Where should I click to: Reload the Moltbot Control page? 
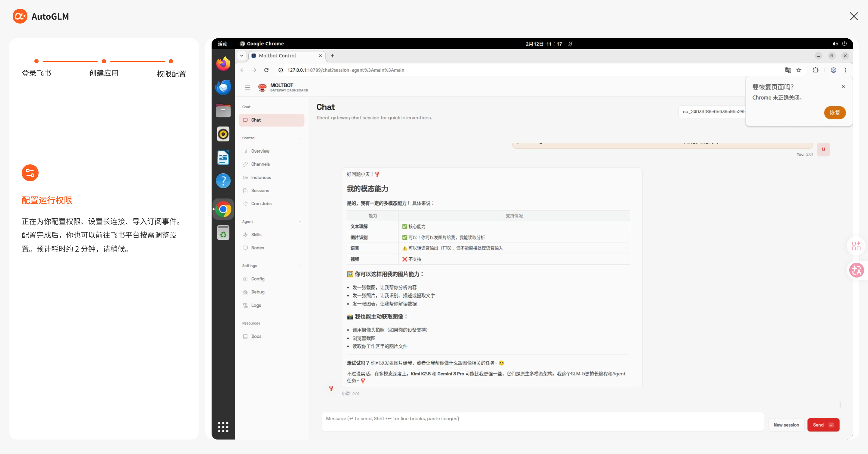[x=266, y=70]
